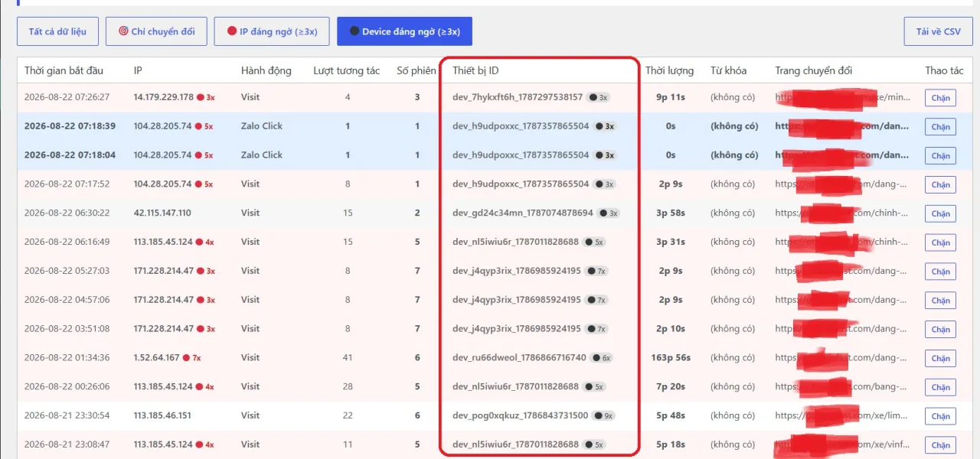The width and height of the screenshot is (980, 459).
Task: Click Chặn for the 03:51:08 row
Action: (940, 330)
